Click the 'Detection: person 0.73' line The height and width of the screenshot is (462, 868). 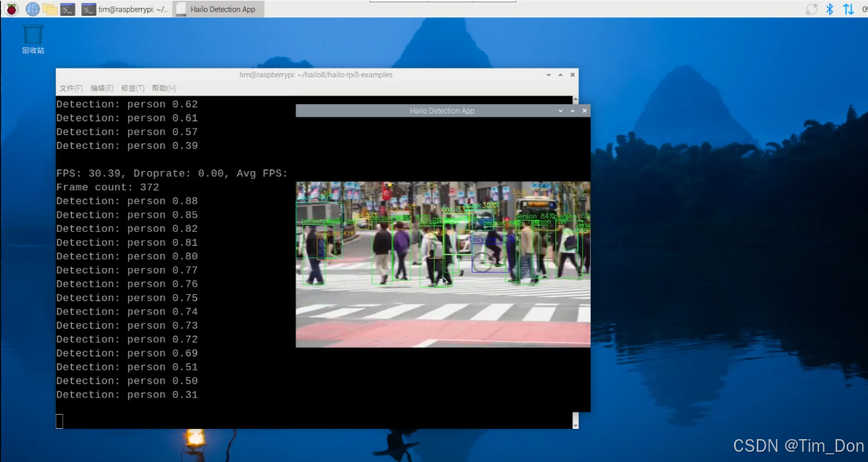pyautogui.click(x=127, y=326)
